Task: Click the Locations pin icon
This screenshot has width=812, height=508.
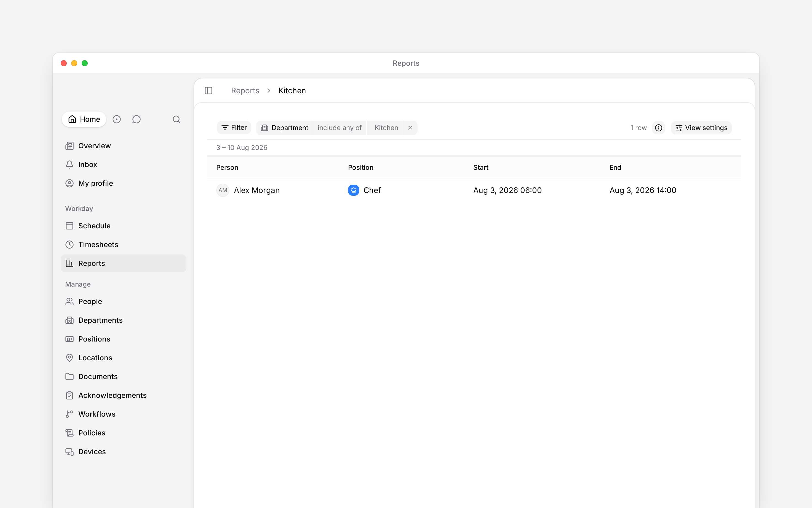Action: point(70,358)
